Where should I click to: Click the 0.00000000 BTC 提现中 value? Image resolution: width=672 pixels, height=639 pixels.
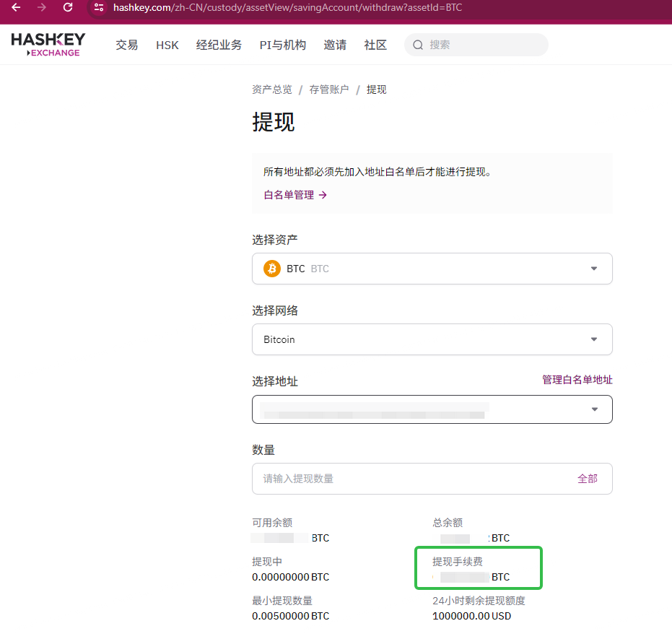coord(291,578)
